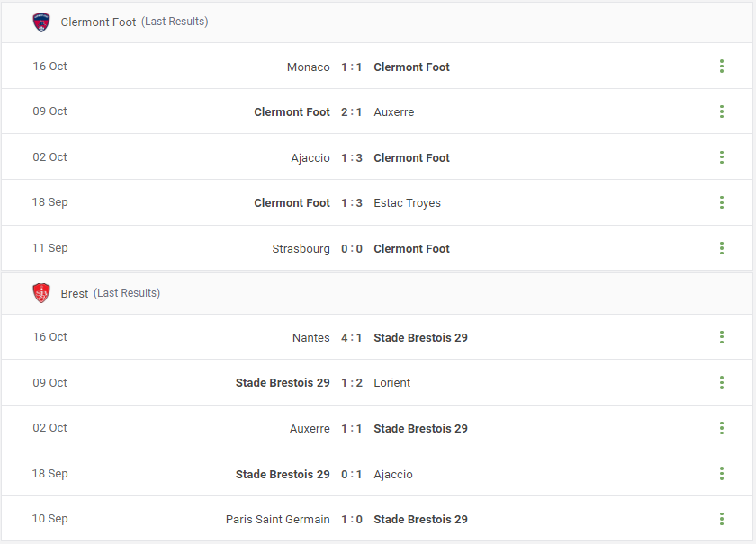Screen dimensions: 756x544
Task: Open three-dot menu for Auxerre vs Stade Brestois 29
Action: point(721,428)
